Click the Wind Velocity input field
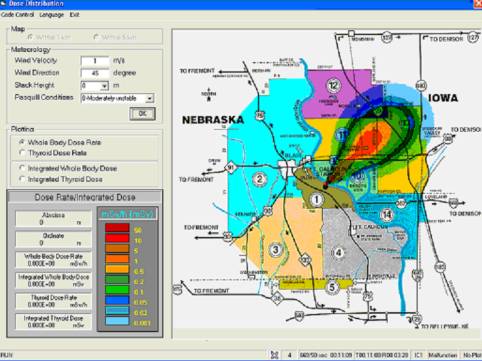 click(x=95, y=61)
